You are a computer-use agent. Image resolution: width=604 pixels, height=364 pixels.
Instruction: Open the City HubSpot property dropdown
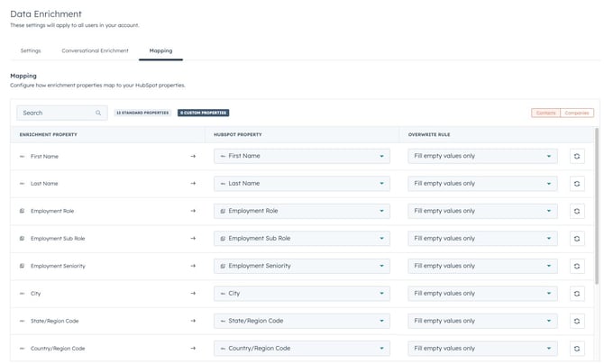coord(301,294)
